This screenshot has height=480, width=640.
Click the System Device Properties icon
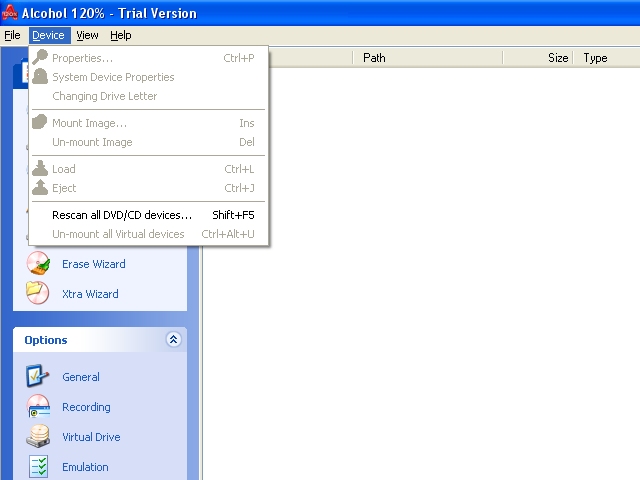pos(40,76)
